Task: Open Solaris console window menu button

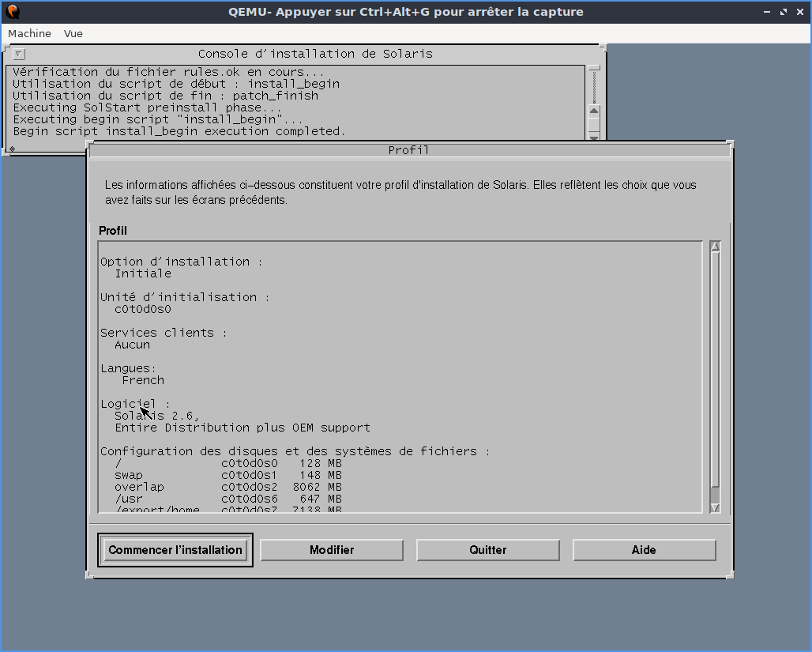Action: [x=19, y=54]
